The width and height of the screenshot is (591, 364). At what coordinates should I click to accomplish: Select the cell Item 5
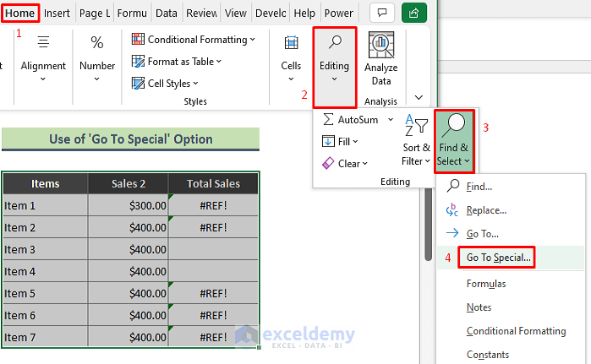(45, 293)
